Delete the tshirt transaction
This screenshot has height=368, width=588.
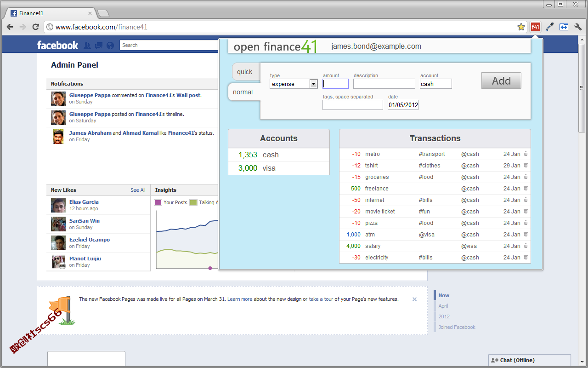[x=526, y=166]
